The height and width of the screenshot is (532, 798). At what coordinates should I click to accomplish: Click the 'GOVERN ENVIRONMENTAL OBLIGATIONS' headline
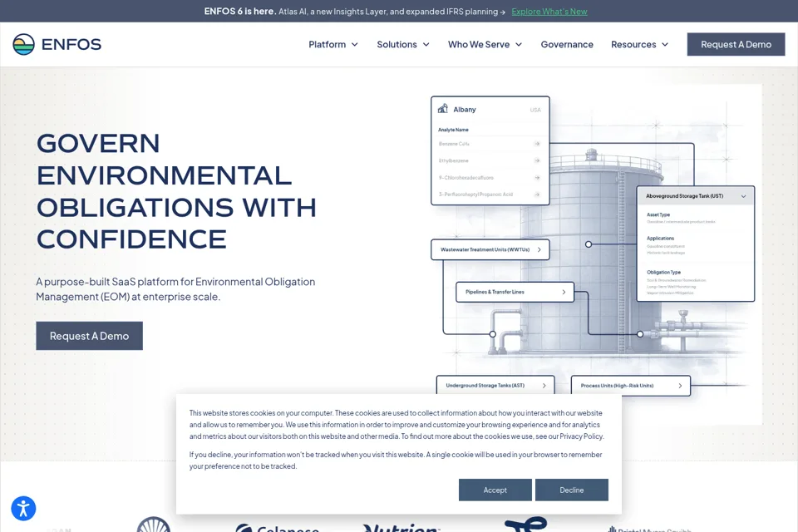click(x=176, y=191)
